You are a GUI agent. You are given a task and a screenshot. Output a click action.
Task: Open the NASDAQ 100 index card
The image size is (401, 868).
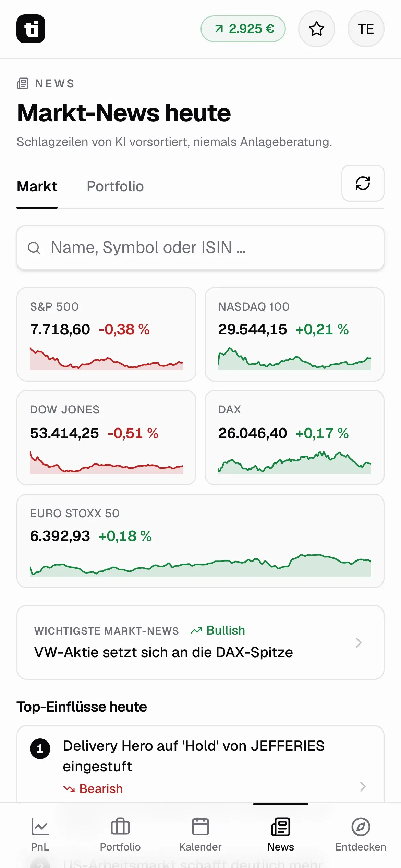[294, 334]
